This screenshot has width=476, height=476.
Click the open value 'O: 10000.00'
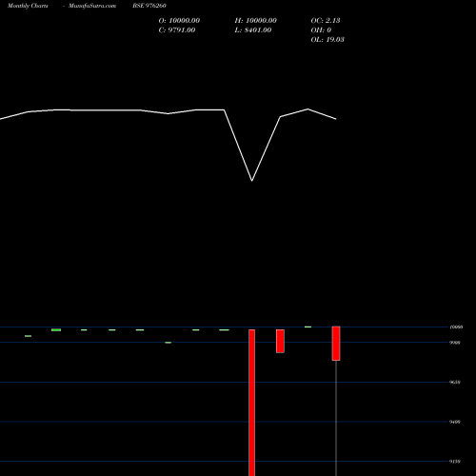(x=179, y=21)
